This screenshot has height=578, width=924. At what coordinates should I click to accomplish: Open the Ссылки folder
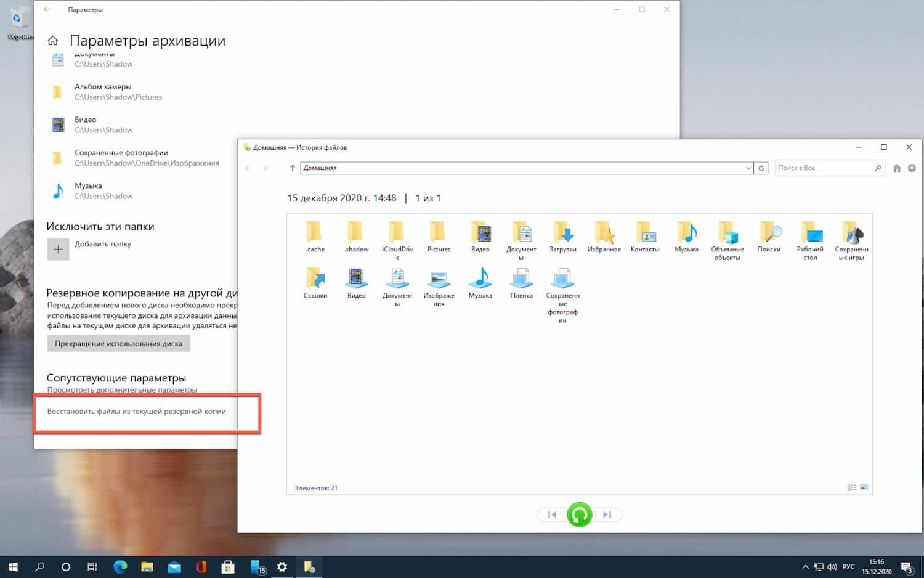pyautogui.click(x=315, y=283)
